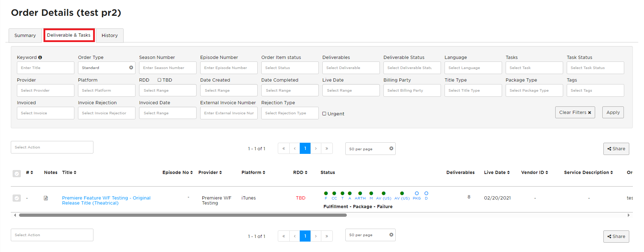Viewport: 644px width, 252px height.
Task: Focus the Season Number input field
Action: pyautogui.click(x=168, y=68)
